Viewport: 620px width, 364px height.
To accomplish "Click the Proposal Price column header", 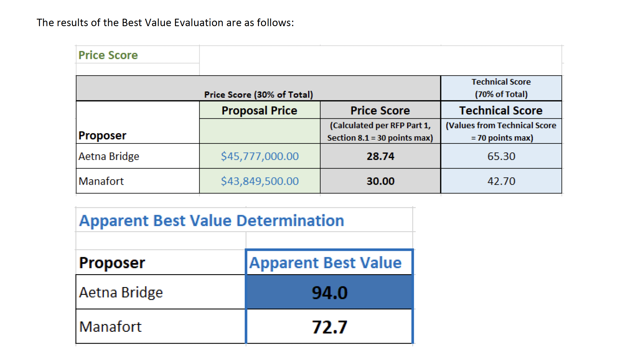I will click(x=259, y=110).
